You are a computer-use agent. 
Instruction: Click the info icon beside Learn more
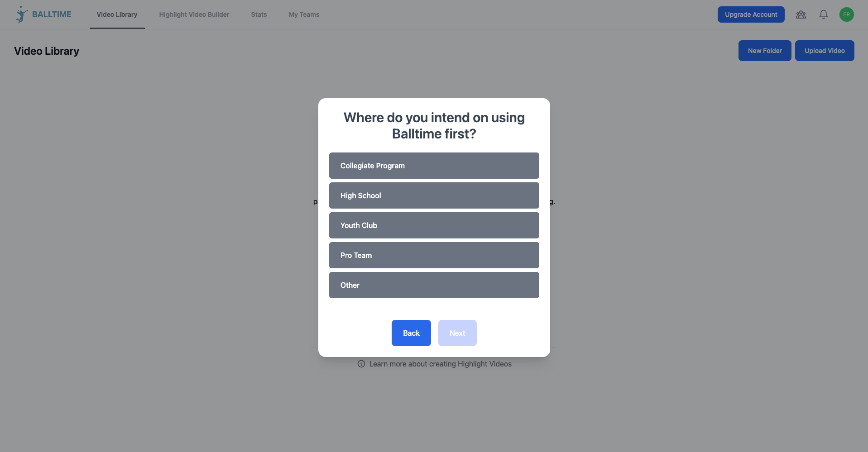[361, 364]
